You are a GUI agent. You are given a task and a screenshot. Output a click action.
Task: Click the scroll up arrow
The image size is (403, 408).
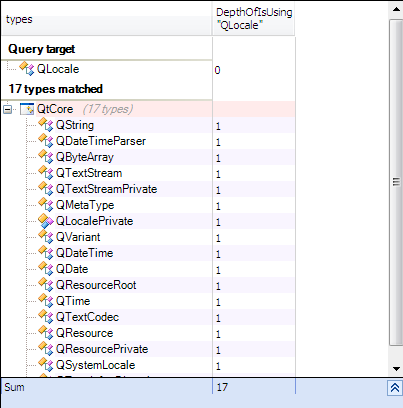[x=396, y=10]
